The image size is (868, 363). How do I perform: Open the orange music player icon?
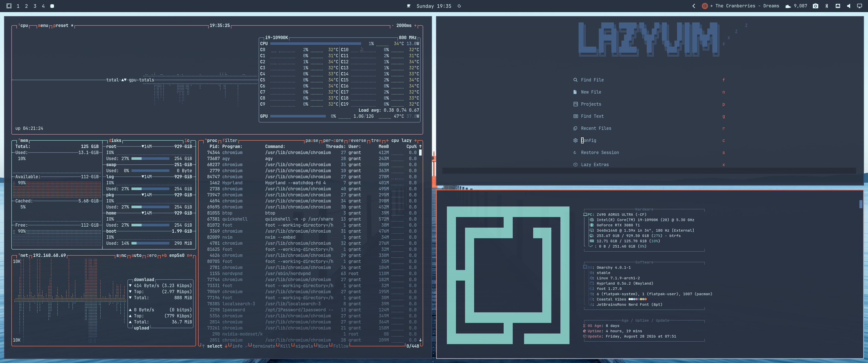pyautogui.click(x=704, y=6)
